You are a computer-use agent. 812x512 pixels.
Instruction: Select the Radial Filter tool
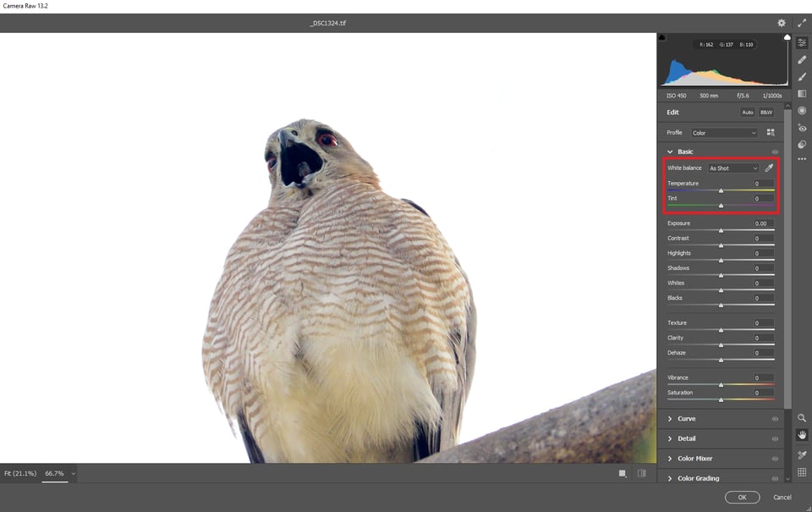[802, 111]
